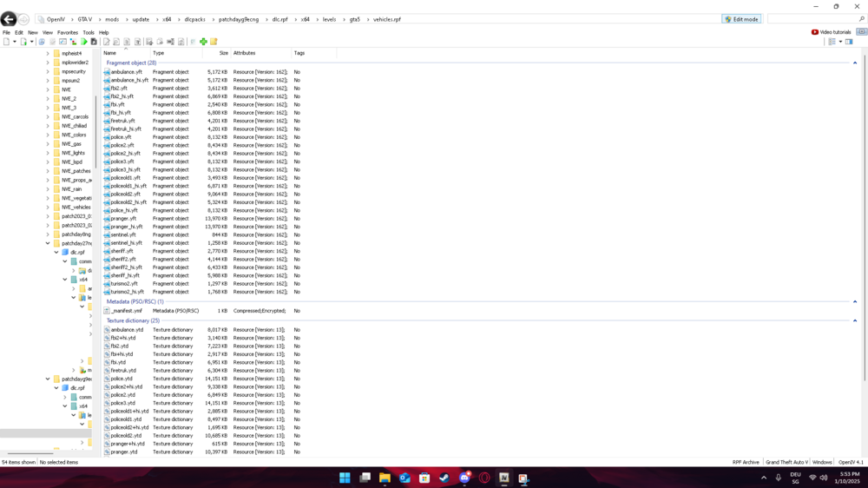868x488 pixels.
Task: Select ambulance.yft file
Action: (126, 72)
